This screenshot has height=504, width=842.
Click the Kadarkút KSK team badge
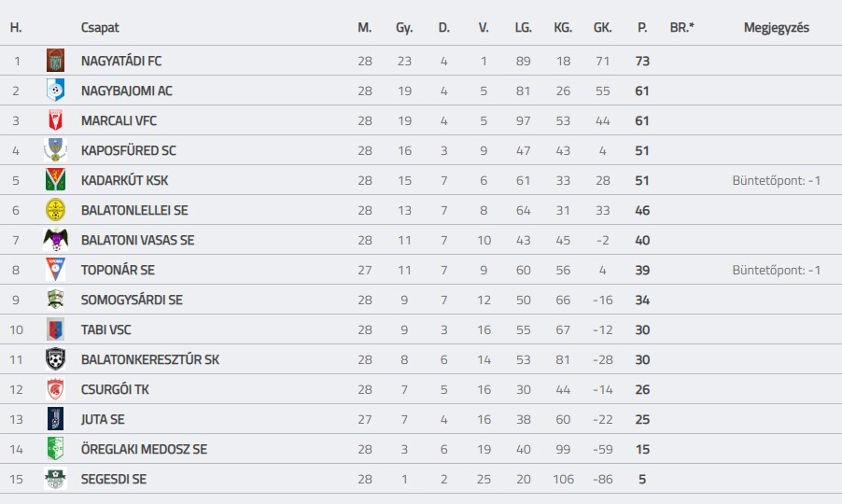(55, 180)
